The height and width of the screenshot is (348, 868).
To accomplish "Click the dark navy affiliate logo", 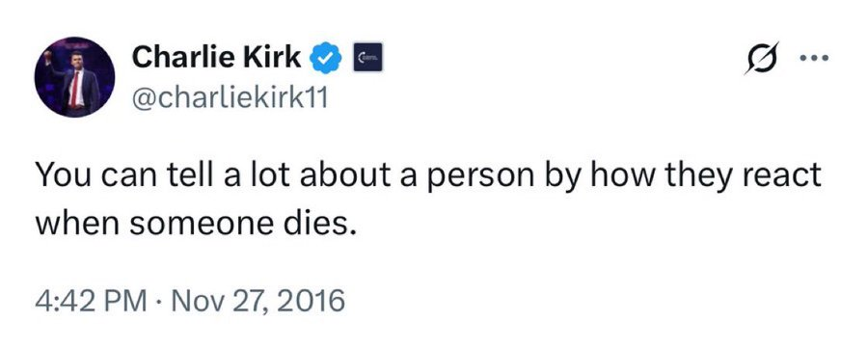I will pos(368,58).
